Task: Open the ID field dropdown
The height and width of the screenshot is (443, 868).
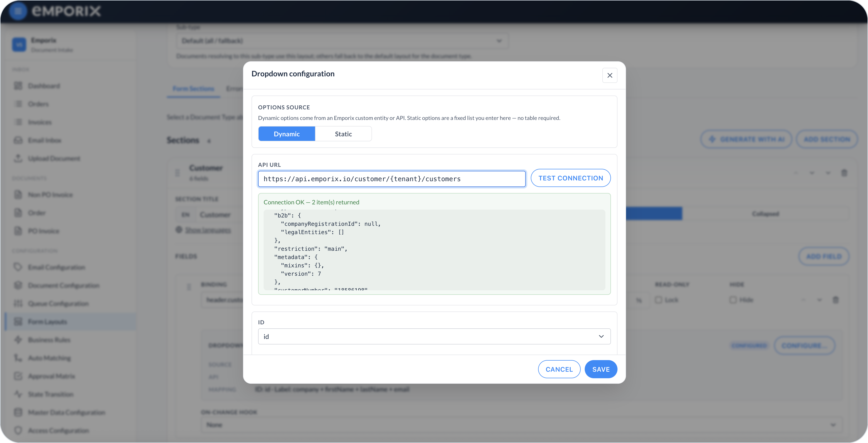Action: [434, 336]
